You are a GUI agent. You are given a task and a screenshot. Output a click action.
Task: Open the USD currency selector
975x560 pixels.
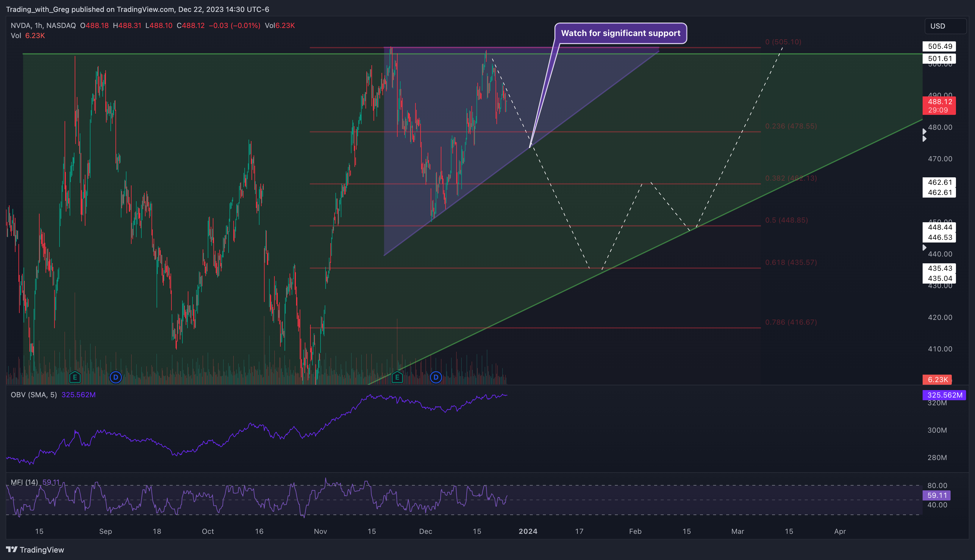click(x=945, y=26)
